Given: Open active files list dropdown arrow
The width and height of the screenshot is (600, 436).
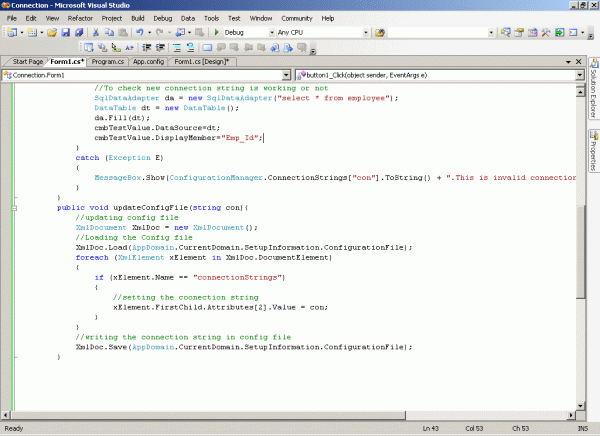Looking at the screenshot, I should 569,62.
